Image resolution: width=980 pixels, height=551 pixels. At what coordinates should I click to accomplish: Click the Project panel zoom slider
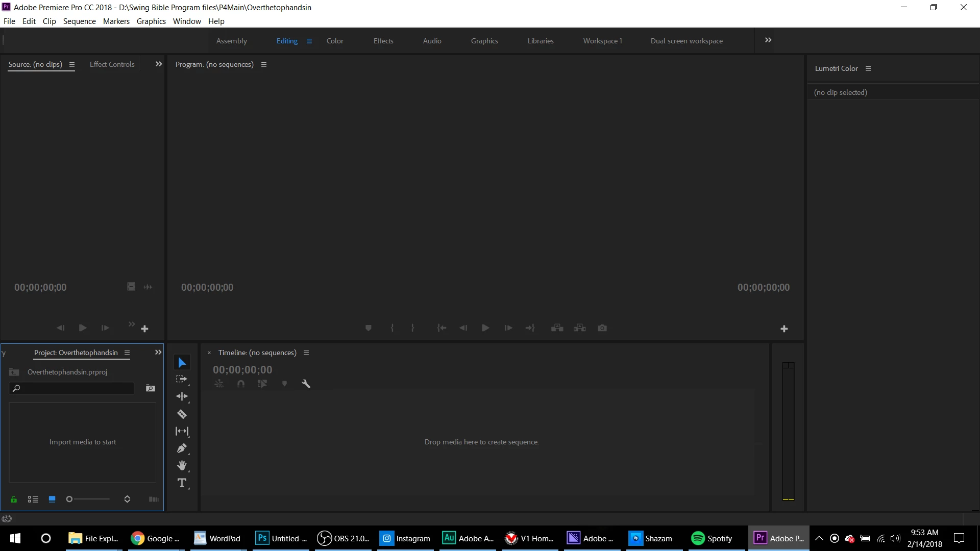[89, 499]
